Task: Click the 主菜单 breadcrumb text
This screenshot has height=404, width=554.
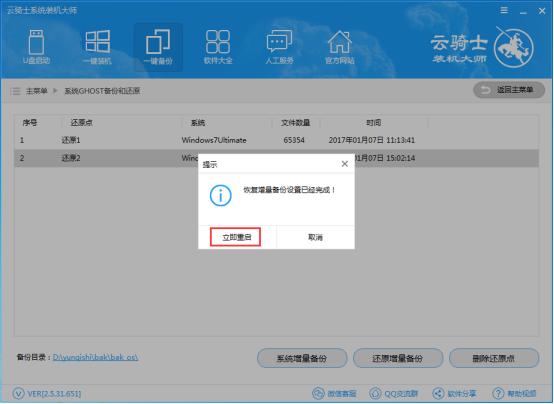Action: (37, 91)
